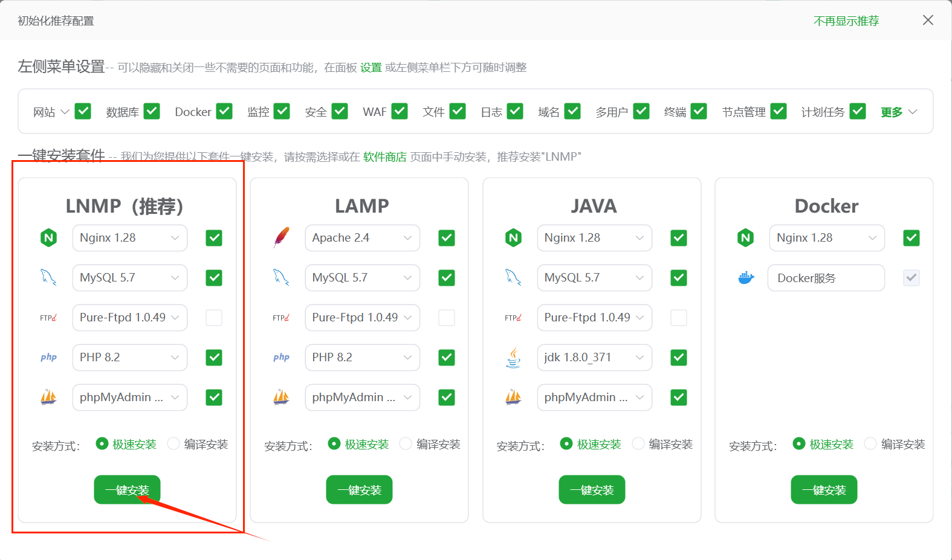
Task: Enable the Pure-Ftpd checkbox in LNMP
Action: [x=214, y=318]
